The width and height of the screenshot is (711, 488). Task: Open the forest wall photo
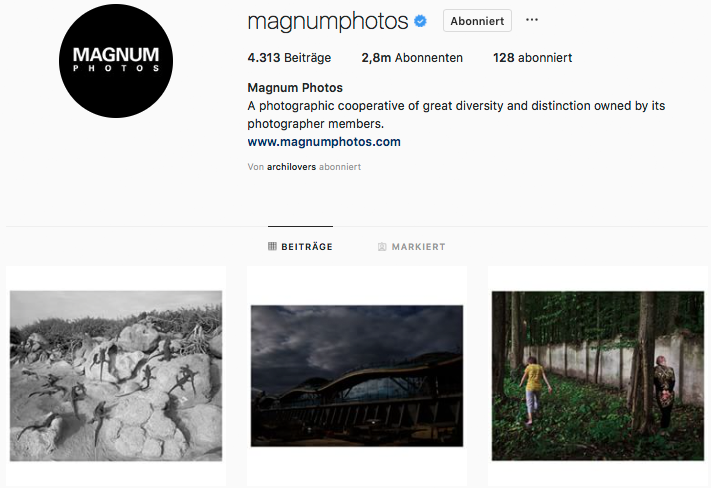598,376
